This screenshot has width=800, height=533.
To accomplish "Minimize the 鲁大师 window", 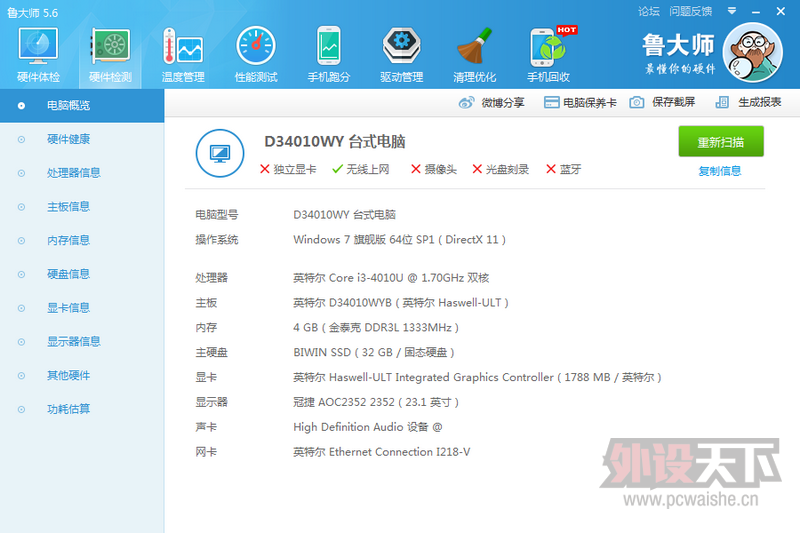I will pos(756,11).
